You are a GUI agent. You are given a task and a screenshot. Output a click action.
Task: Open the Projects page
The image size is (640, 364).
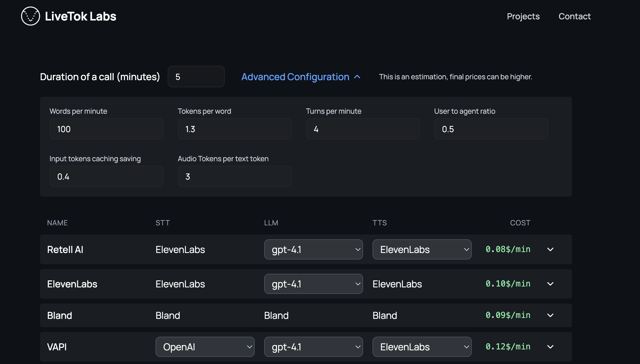(x=523, y=16)
